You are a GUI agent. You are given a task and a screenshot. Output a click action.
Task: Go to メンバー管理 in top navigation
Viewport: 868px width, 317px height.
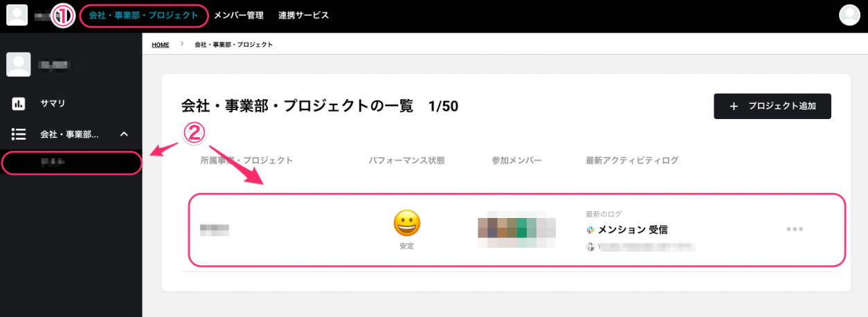tap(239, 15)
